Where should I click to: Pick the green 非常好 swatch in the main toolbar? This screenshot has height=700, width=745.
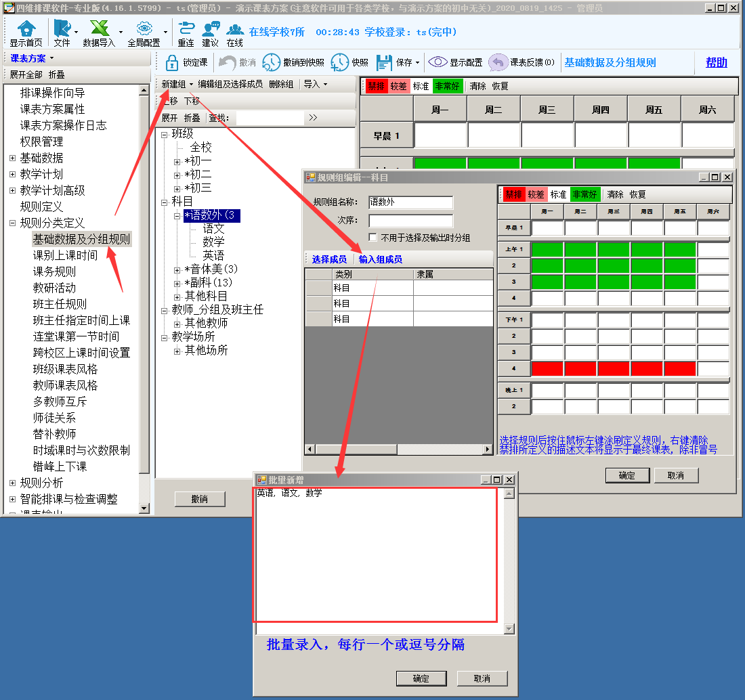pos(448,86)
